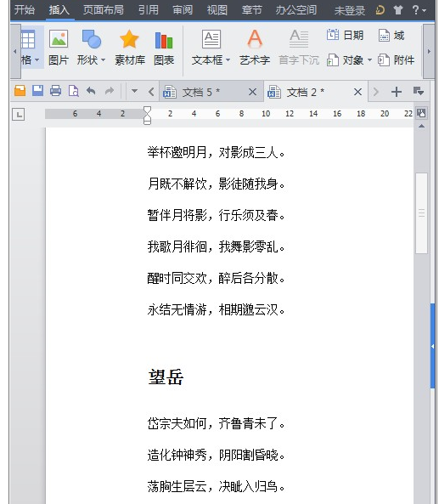Click the print icon in quick toolbar
Image resolution: width=439 pixels, height=504 pixels.
tap(55, 91)
